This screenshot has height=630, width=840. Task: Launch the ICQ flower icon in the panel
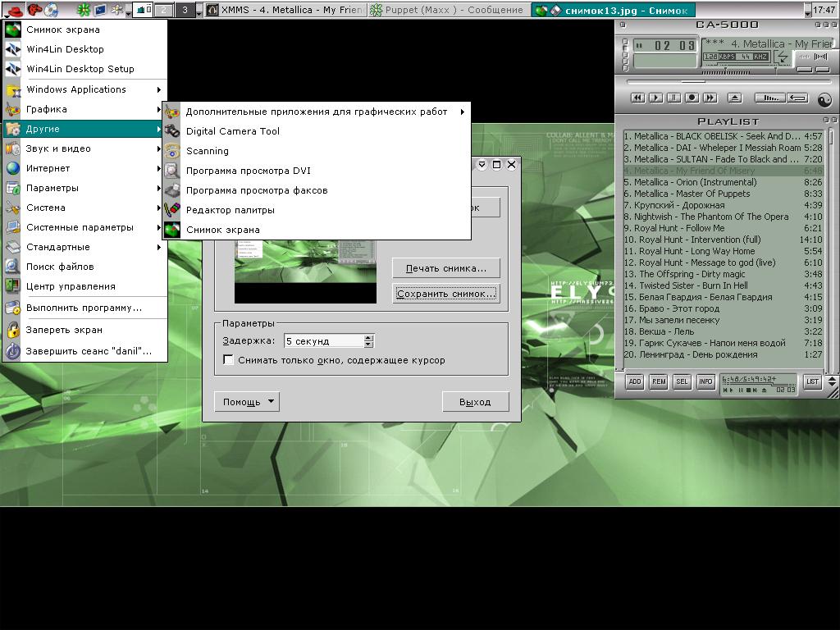pyautogui.click(x=83, y=9)
